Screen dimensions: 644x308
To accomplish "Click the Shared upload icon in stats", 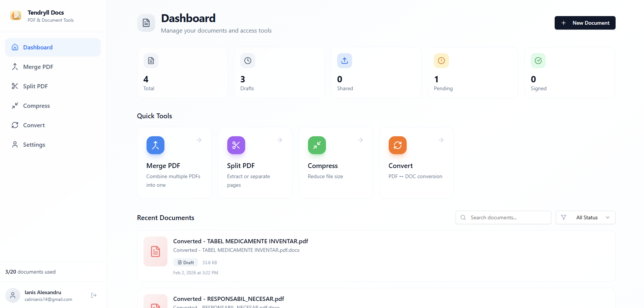I will [344, 61].
